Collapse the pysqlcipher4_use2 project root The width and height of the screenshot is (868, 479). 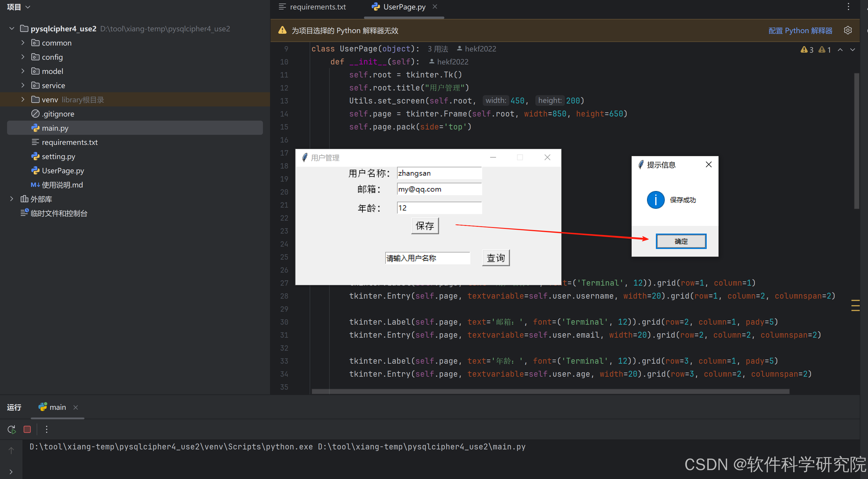[12, 29]
